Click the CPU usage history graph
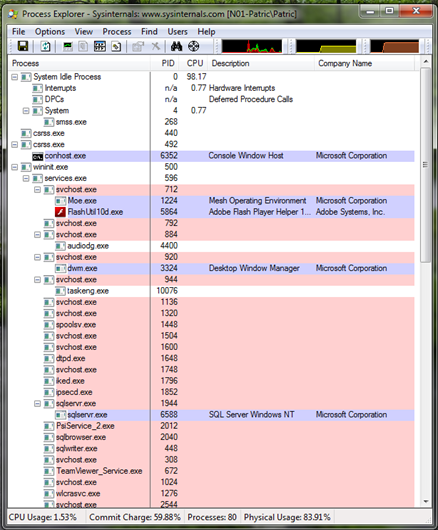Image resolution: width=438 pixels, height=530 pixels. coord(251,46)
